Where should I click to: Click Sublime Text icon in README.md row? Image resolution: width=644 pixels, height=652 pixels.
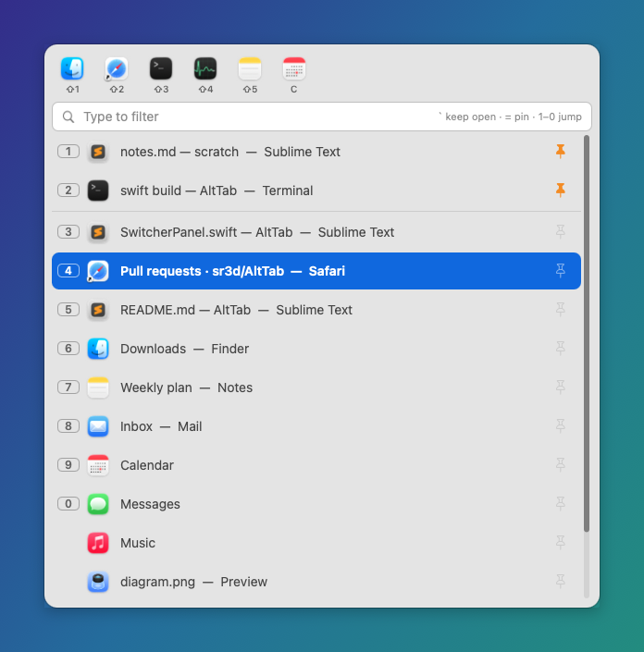click(98, 310)
